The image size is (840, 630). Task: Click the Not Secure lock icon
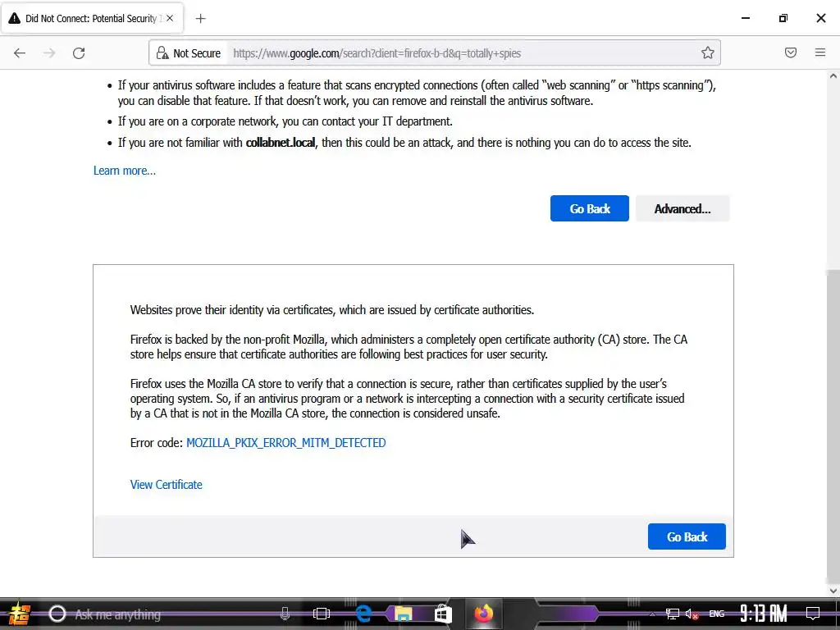click(162, 53)
